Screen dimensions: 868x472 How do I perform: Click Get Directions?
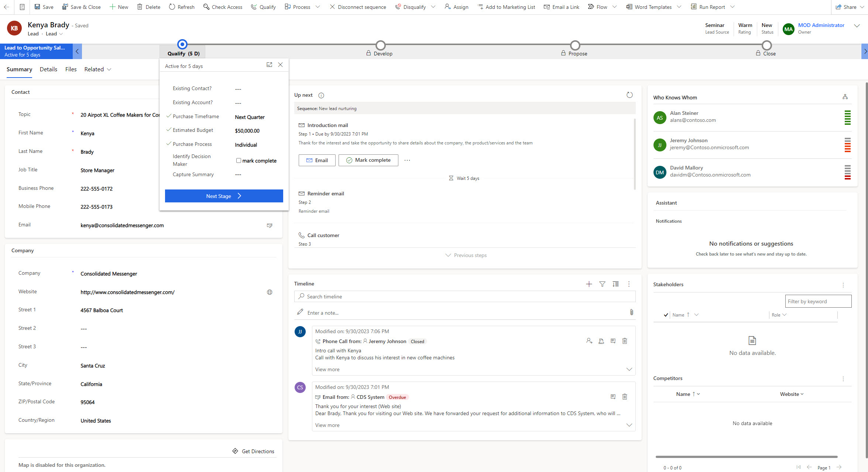pos(253,451)
